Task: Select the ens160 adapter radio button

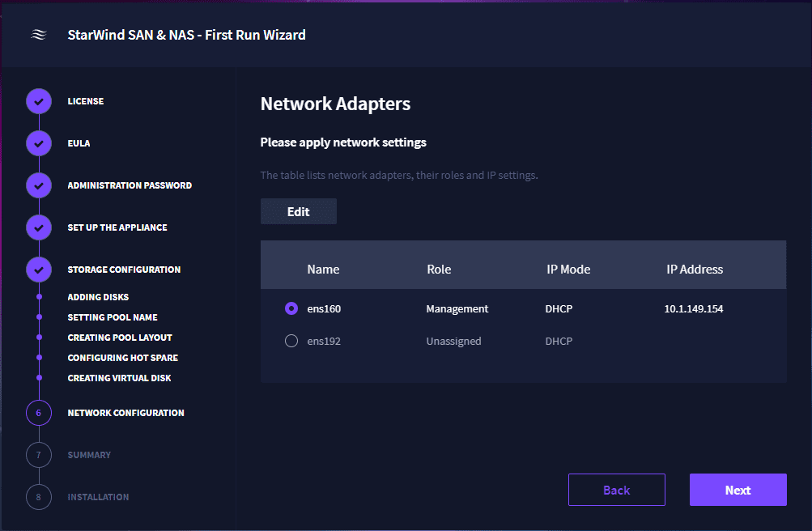Action: pyautogui.click(x=291, y=308)
